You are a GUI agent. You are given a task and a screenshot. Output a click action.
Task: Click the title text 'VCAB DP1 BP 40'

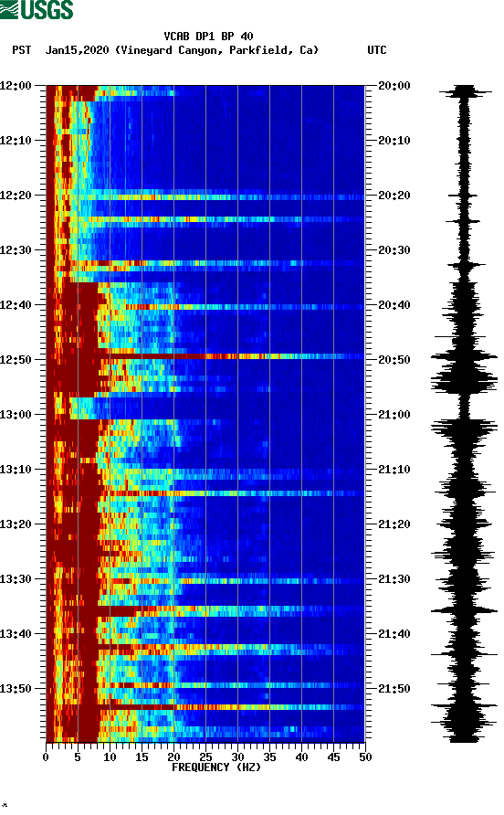[x=208, y=37]
